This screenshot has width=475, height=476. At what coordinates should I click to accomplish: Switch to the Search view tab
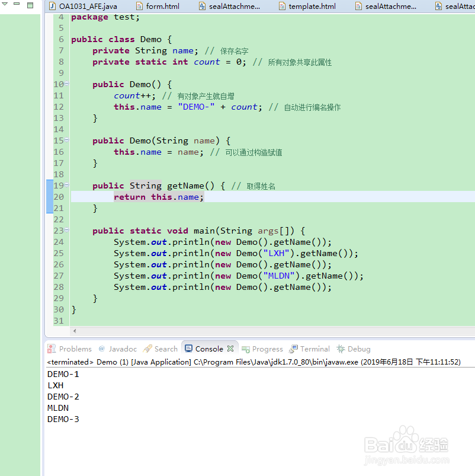(161, 349)
